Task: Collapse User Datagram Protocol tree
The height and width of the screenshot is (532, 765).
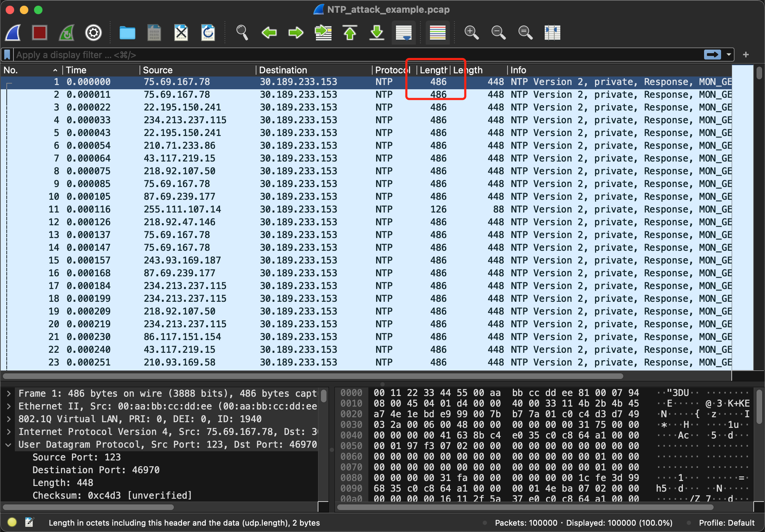Action: pos(8,445)
